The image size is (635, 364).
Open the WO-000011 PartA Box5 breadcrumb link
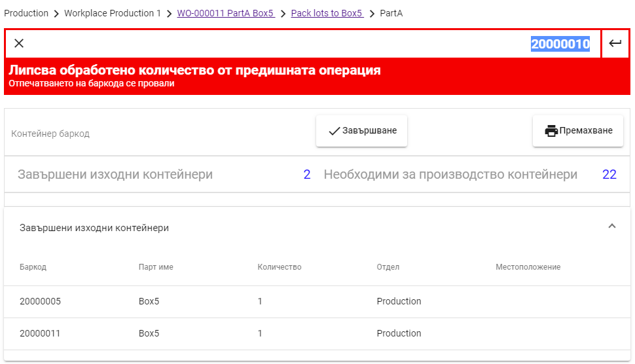click(x=225, y=13)
